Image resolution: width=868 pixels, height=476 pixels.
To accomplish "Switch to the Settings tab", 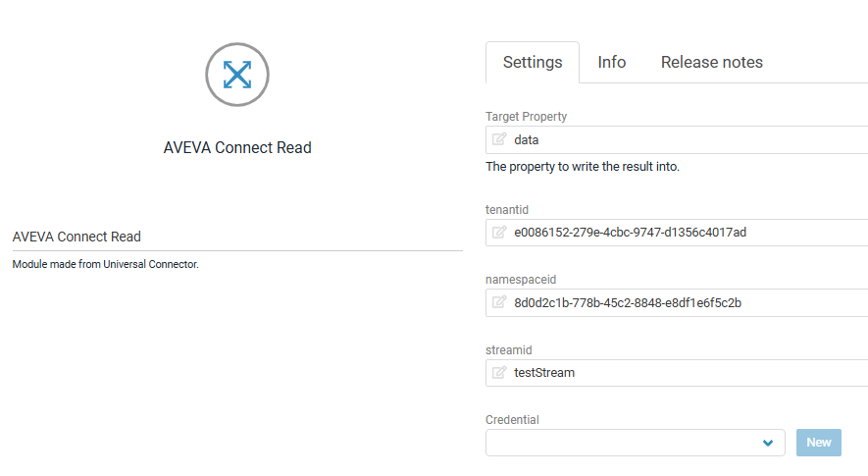I will (x=533, y=63).
